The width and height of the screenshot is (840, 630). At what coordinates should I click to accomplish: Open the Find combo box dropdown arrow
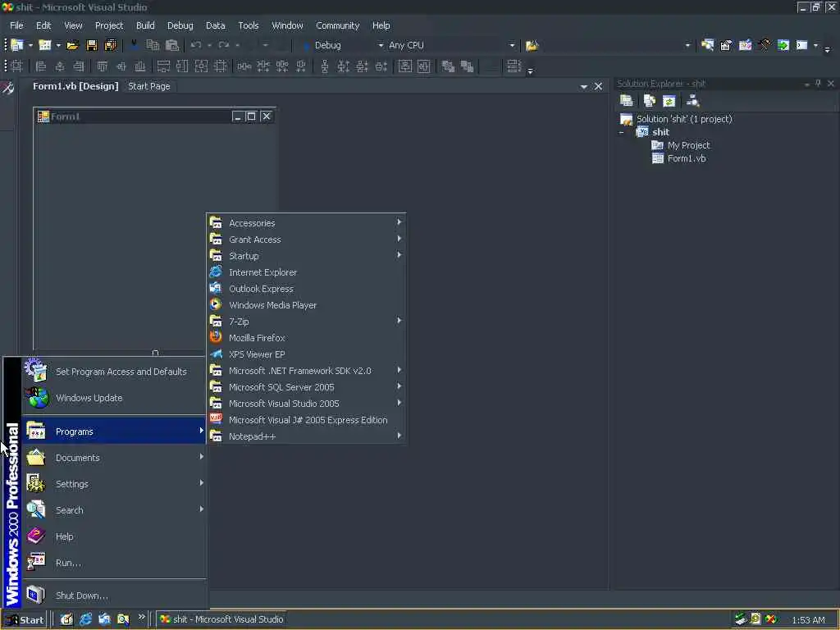click(x=688, y=46)
